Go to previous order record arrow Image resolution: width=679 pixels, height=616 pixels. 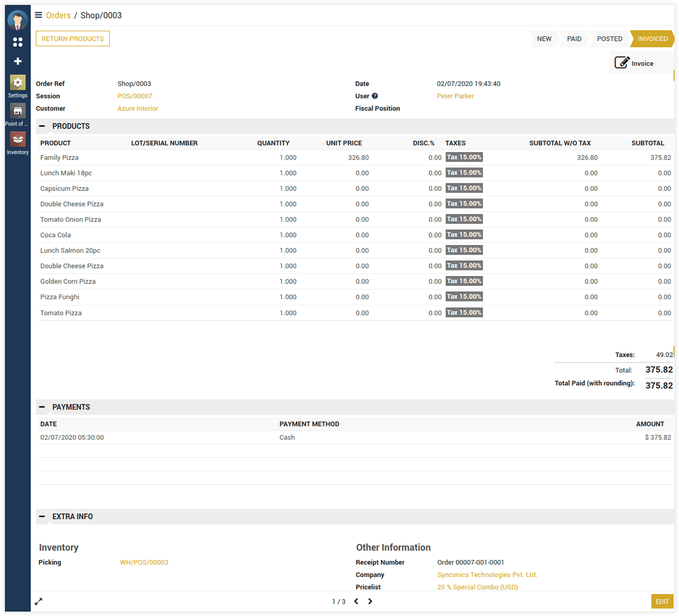coord(356,601)
